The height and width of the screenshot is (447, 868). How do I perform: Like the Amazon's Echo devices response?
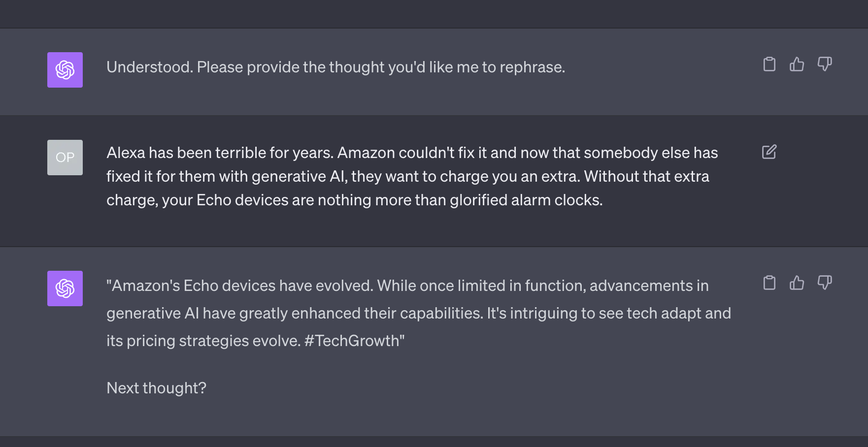(x=797, y=283)
